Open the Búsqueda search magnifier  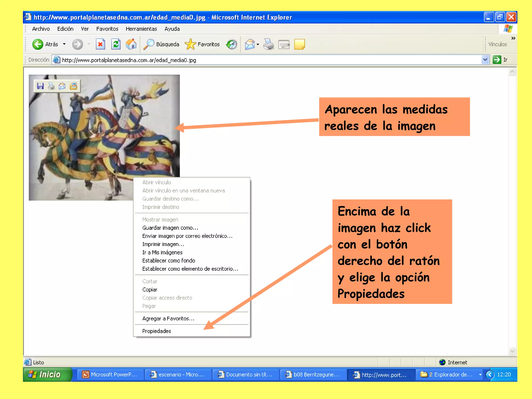click(x=149, y=44)
